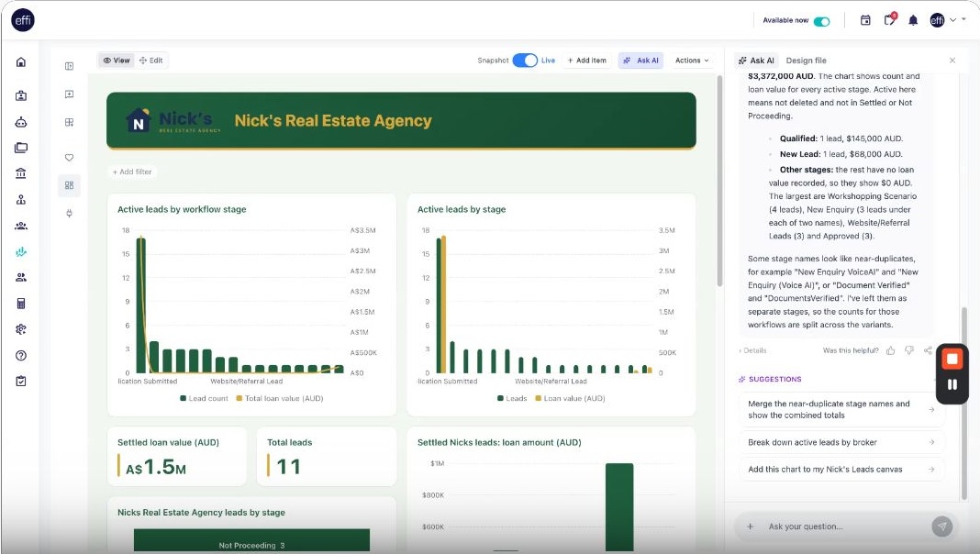Image resolution: width=980 pixels, height=554 pixels.
Task: Click the Ask AI toolbar button
Action: (x=640, y=61)
